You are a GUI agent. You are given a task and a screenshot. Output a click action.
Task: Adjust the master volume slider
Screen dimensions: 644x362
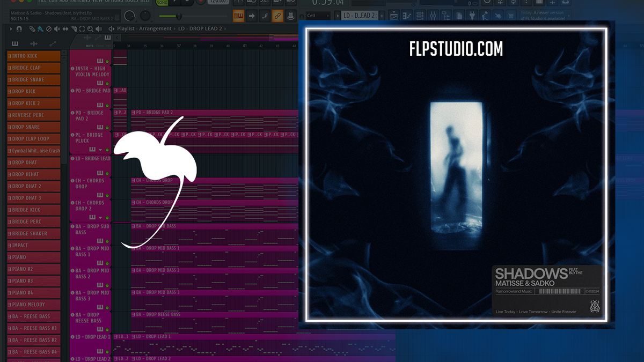tap(179, 16)
